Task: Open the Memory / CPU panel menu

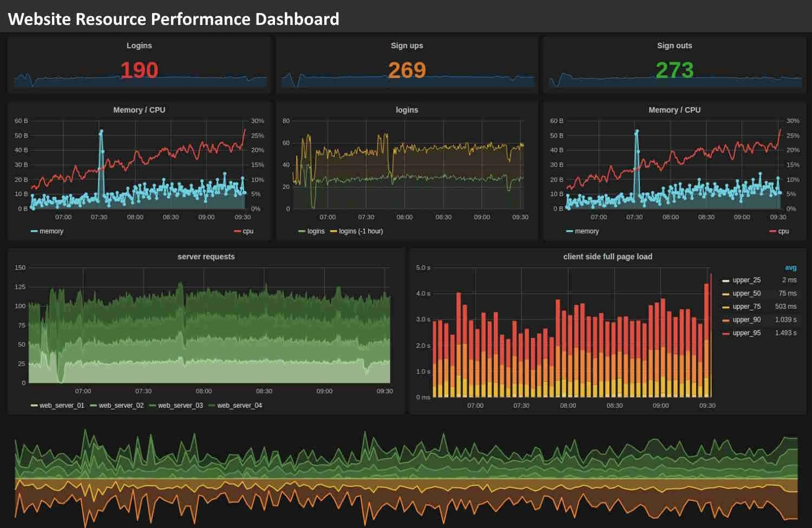Action: coord(139,109)
